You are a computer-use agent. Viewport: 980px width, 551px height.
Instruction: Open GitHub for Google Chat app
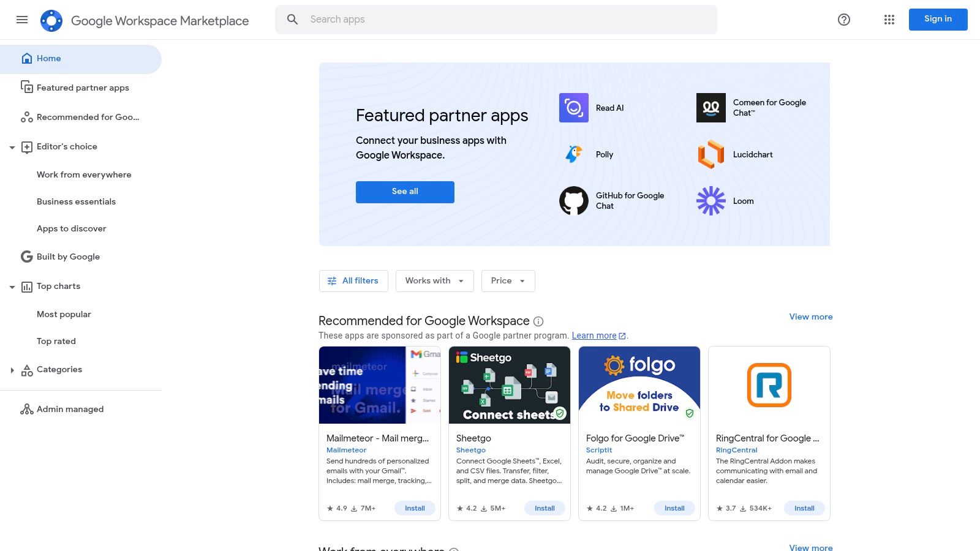(x=573, y=200)
